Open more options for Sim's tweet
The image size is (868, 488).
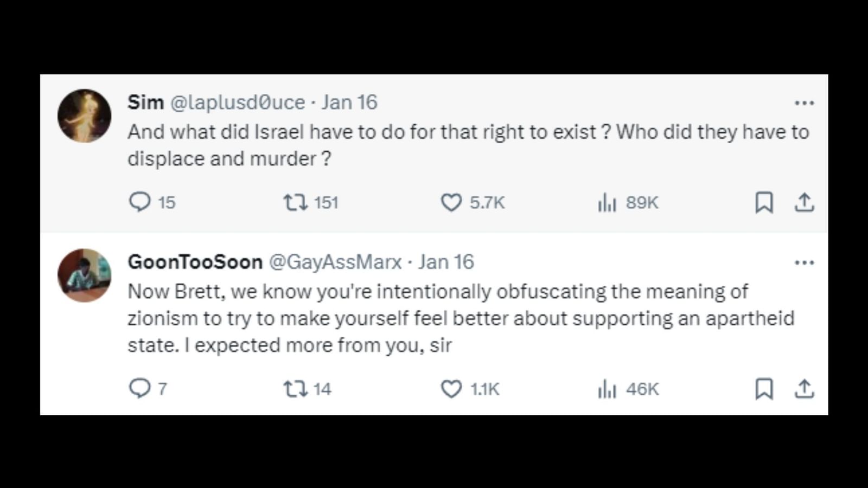(804, 102)
